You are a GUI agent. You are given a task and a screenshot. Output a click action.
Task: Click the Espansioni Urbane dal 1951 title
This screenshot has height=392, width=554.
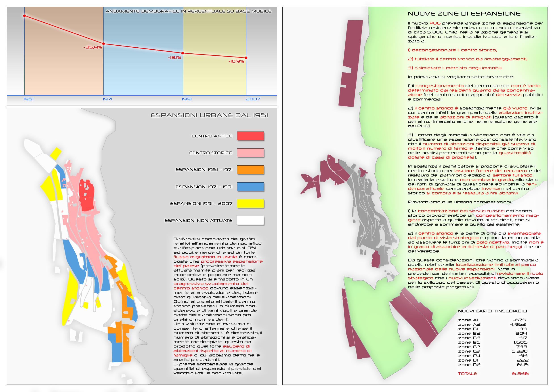click(x=209, y=115)
